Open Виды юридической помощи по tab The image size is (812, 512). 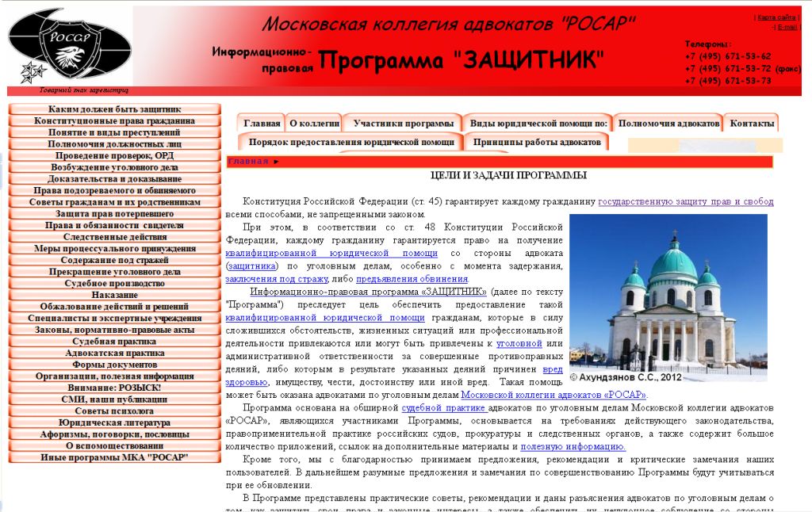click(538, 123)
